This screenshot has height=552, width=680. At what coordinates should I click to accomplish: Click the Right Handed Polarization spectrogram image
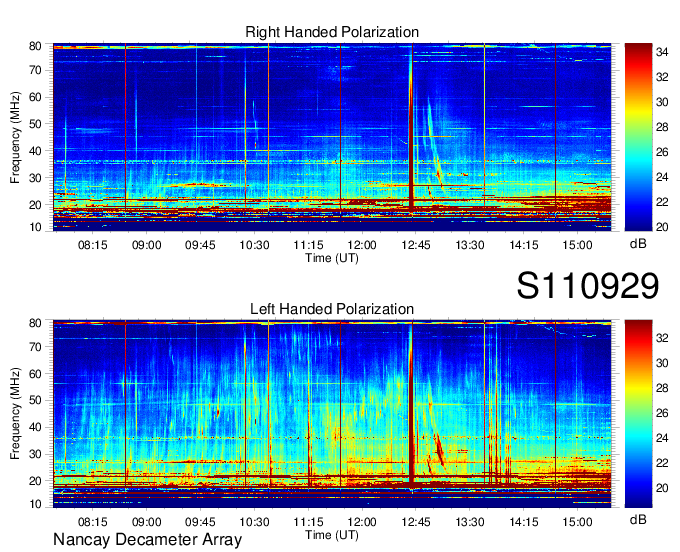(x=332, y=137)
